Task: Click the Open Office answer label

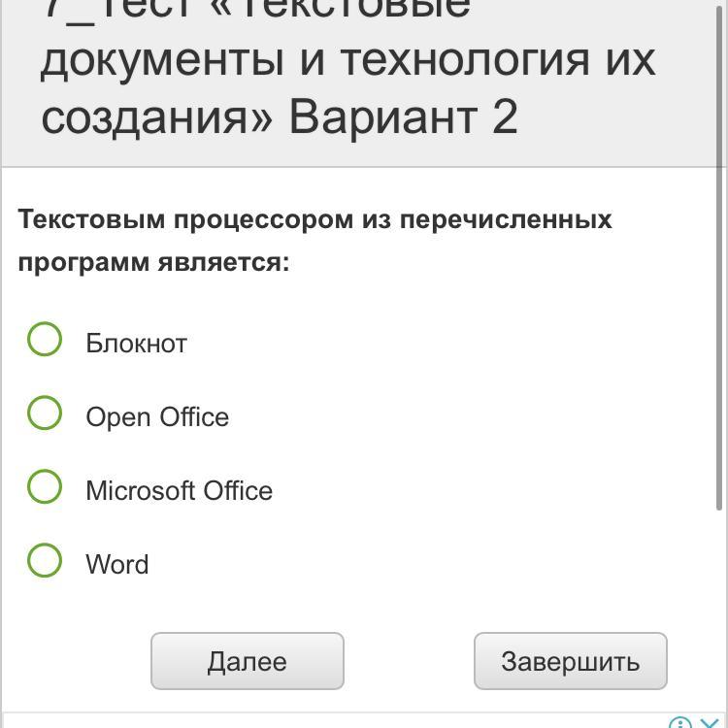Action: point(157,417)
